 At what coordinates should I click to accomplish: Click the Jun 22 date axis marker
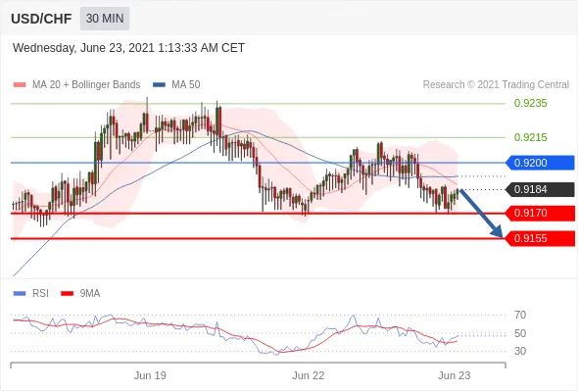309,375
